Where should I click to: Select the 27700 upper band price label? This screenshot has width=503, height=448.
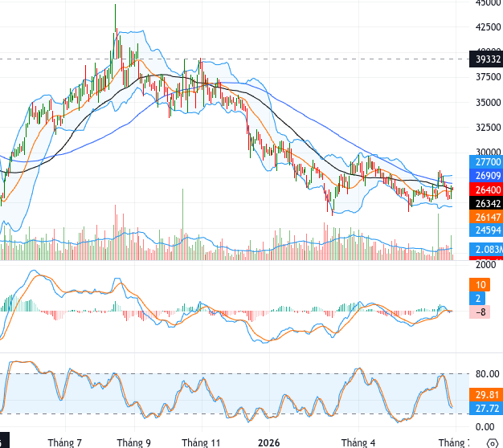486,162
